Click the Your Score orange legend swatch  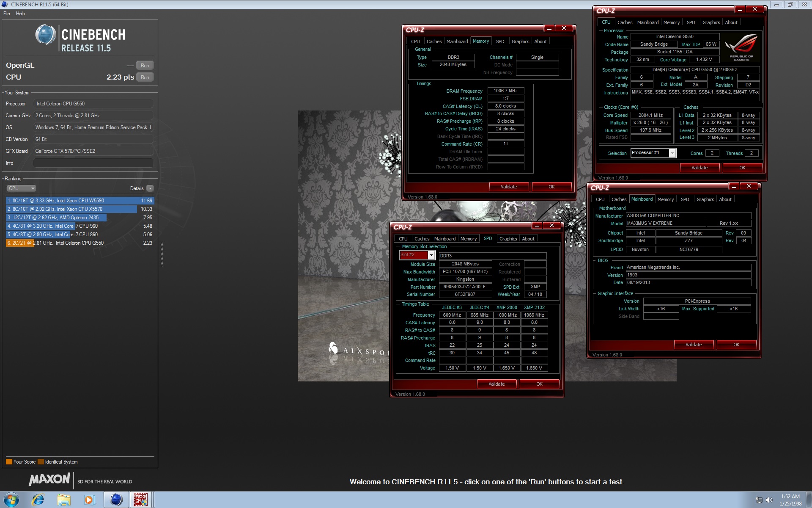pyautogui.click(x=9, y=462)
